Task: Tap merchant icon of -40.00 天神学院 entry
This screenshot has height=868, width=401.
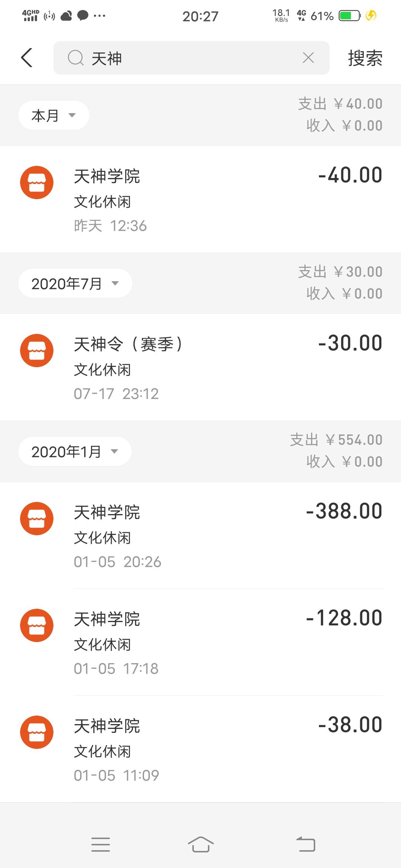Action: coord(37,183)
